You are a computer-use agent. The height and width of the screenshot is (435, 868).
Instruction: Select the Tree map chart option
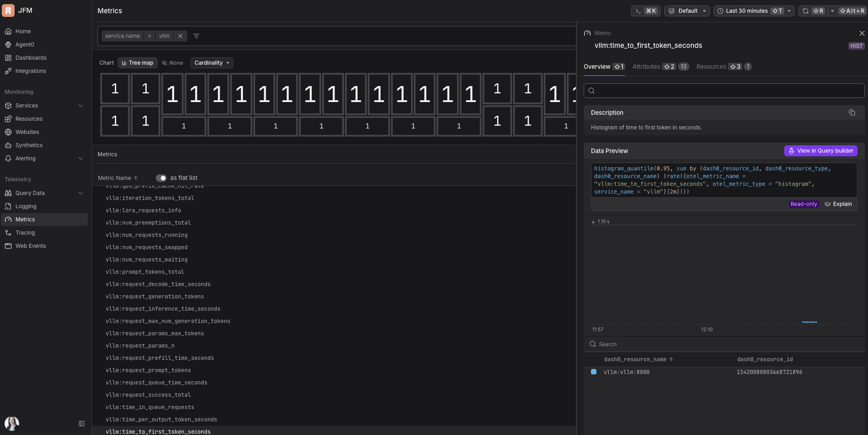coord(138,63)
